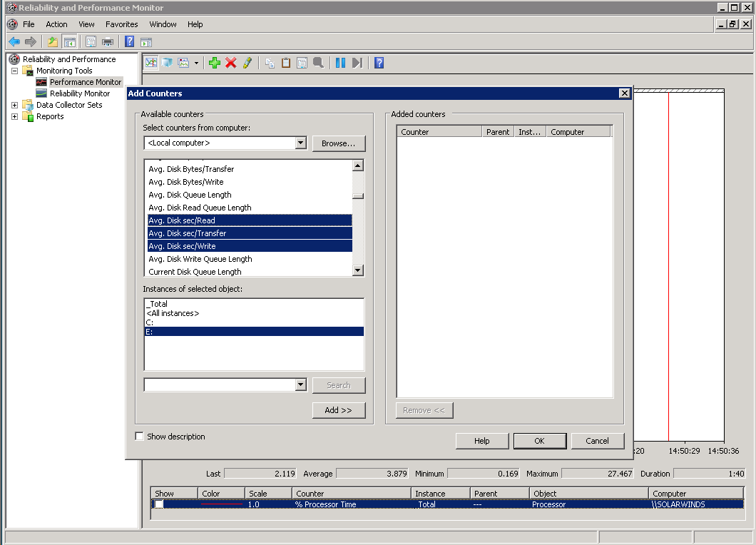This screenshot has width=756, height=545.
Task: Open the Action menu
Action: click(x=56, y=24)
